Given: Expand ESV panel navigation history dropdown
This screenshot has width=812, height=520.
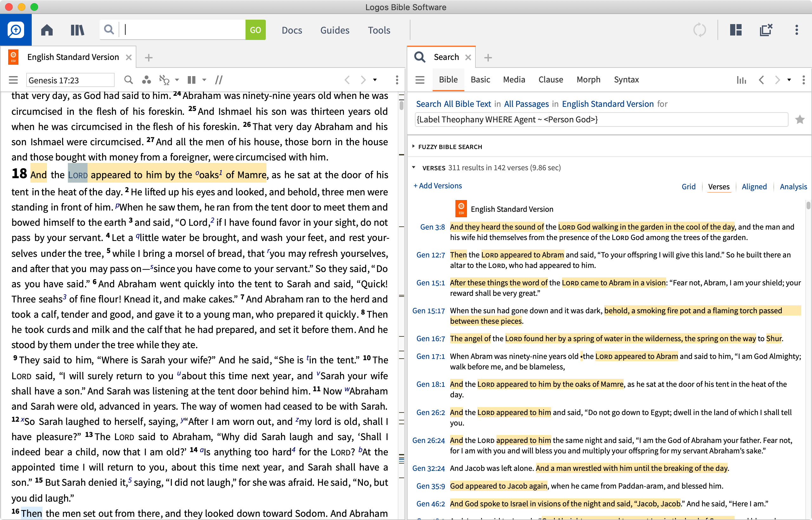Looking at the screenshot, I should tap(375, 80).
